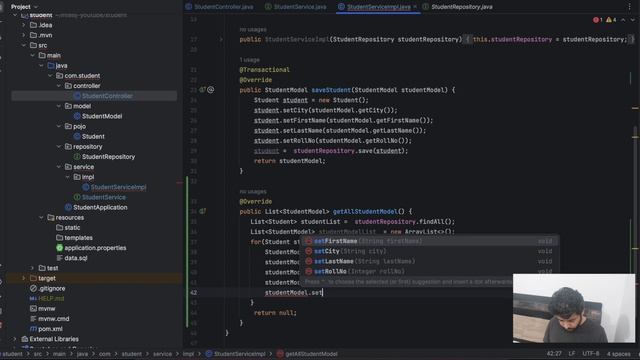Jump to next highlighted problem arrow
The width and height of the screenshot is (640, 360).
[x=633, y=20]
